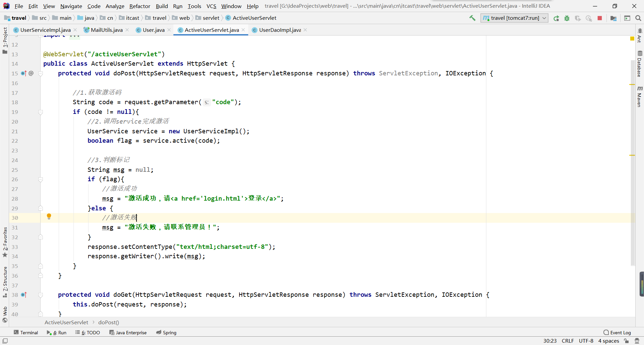Image resolution: width=644 pixels, height=345 pixels.
Task: Open Search Everywhere magnifier icon
Action: 638,18
